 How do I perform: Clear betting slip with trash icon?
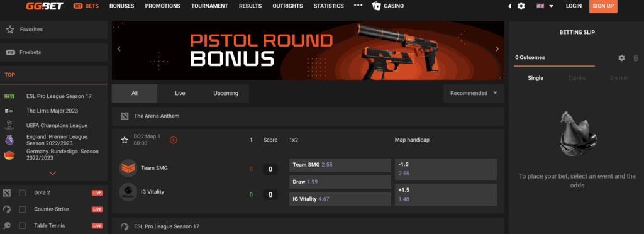[x=636, y=58]
